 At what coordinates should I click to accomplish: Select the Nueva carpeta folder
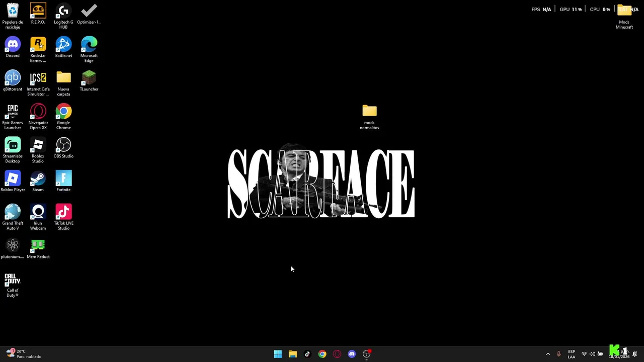[x=63, y=83]
